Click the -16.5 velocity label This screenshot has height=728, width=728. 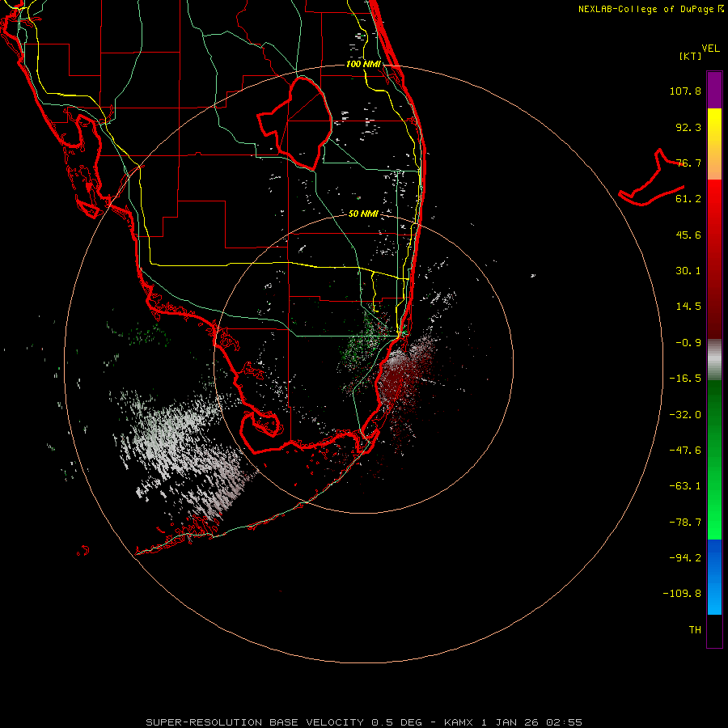coord(685,379)
